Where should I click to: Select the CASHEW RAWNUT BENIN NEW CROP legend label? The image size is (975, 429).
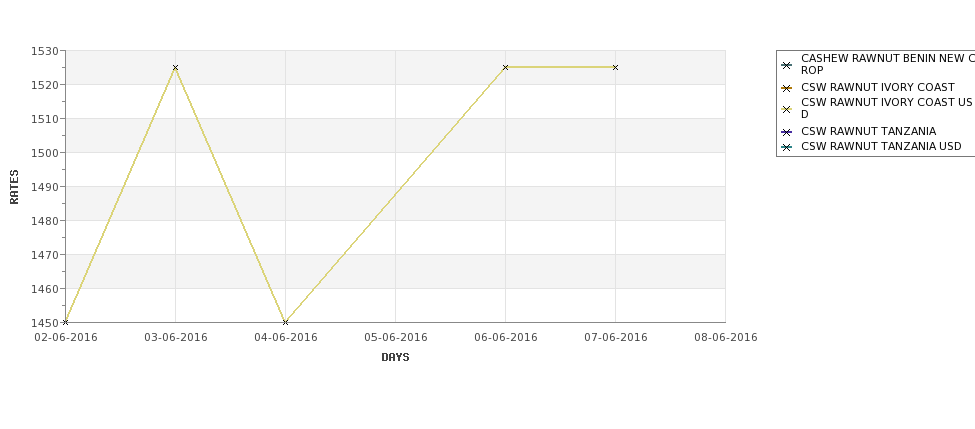[x=888, y=64]
